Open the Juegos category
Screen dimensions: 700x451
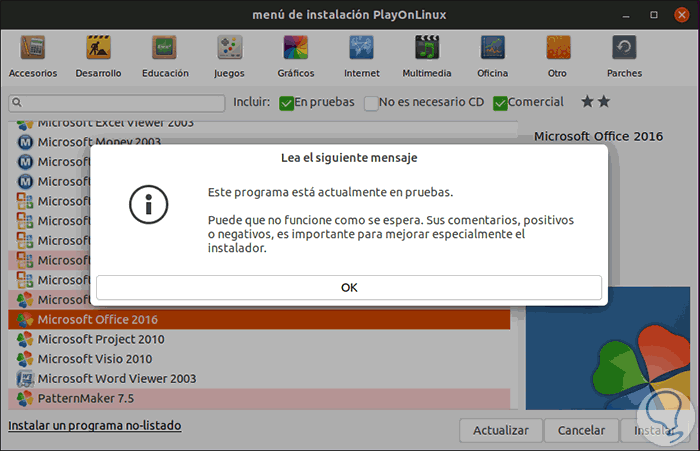(229, 57)
